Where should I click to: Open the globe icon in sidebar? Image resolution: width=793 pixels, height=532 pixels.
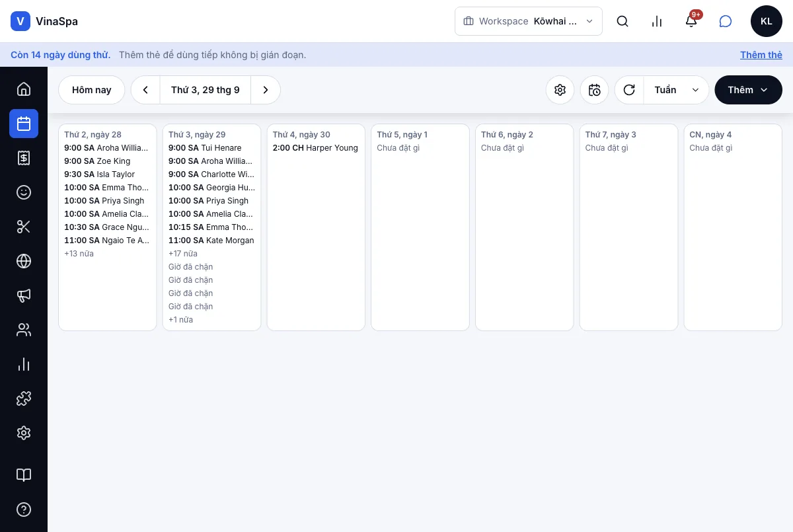point(24,261)
